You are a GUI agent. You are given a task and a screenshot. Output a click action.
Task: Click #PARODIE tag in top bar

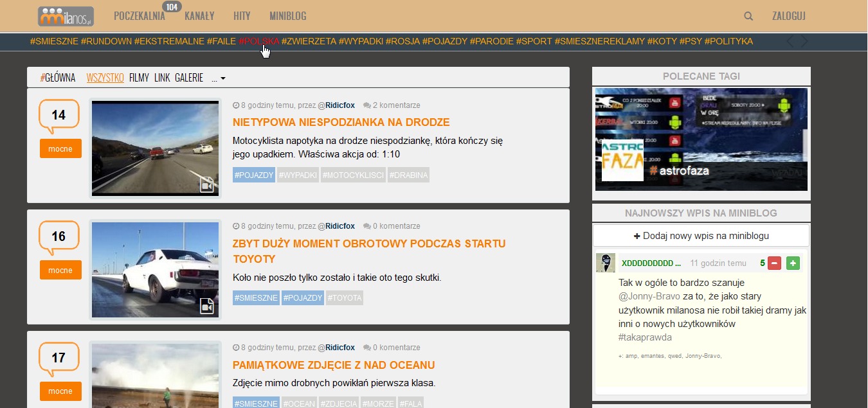tap(492, 41)
